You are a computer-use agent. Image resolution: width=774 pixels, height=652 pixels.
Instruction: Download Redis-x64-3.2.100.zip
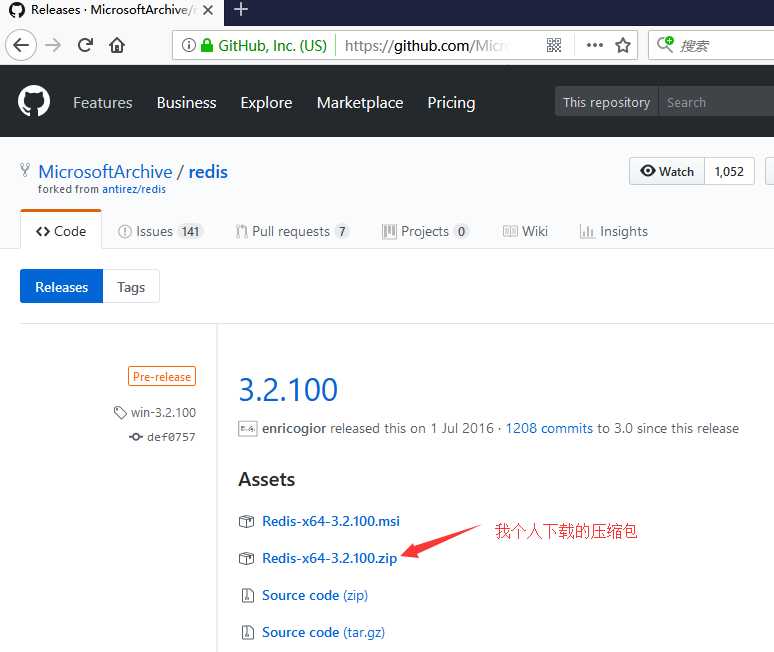(x=329, y=558)
